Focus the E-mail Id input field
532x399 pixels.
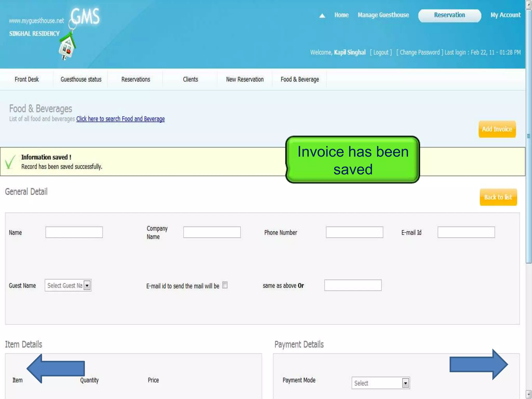(x=466, y=232)
